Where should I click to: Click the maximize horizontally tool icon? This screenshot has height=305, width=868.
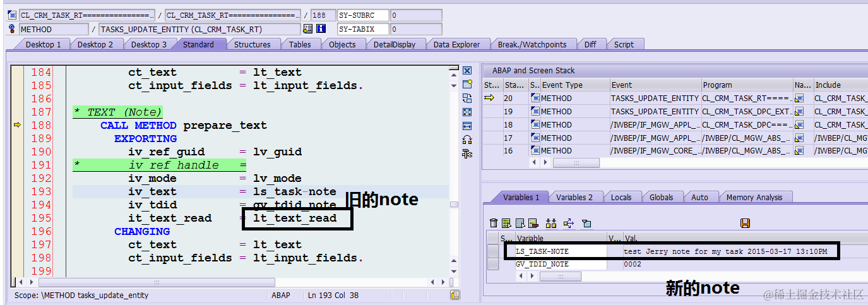tap(467, 126)
